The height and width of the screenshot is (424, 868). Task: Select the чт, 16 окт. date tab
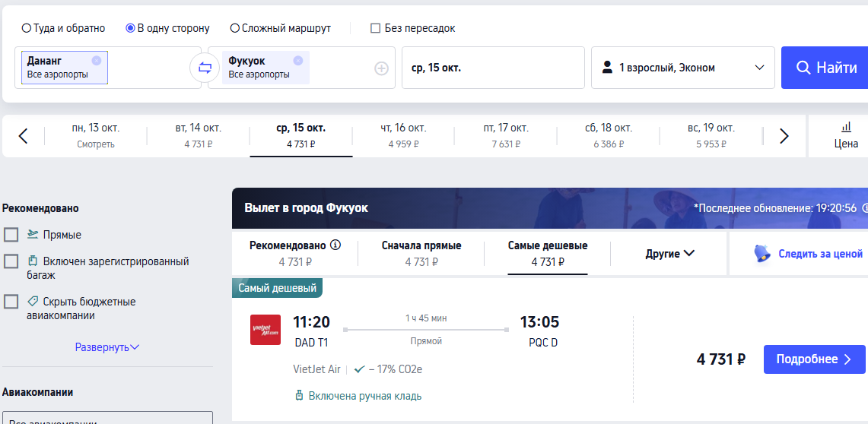[x=403, y=136]
